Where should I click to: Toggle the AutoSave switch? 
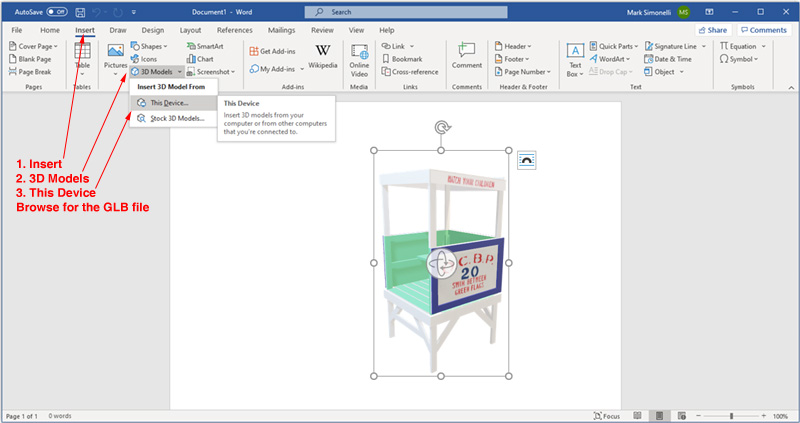point(57,12)
